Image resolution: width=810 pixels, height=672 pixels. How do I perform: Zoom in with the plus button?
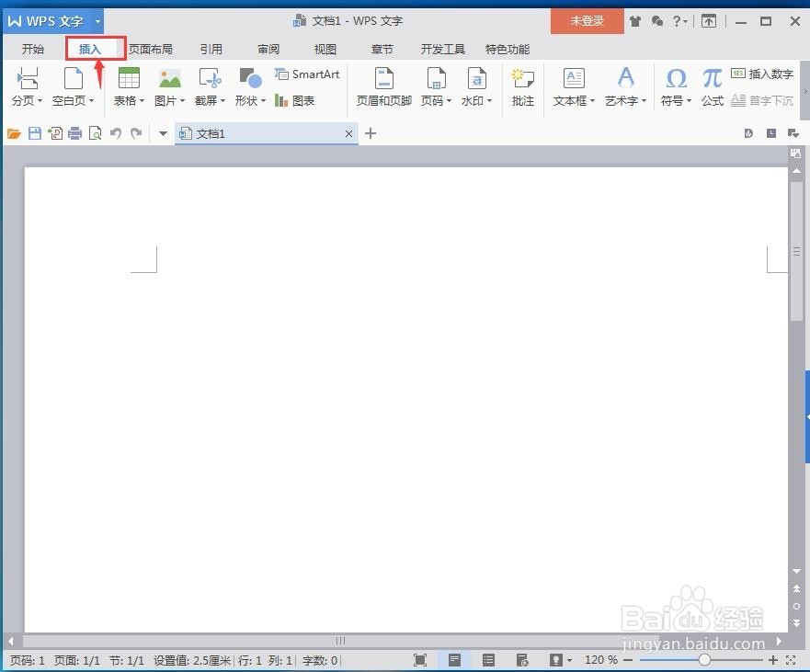pos(773,660)
